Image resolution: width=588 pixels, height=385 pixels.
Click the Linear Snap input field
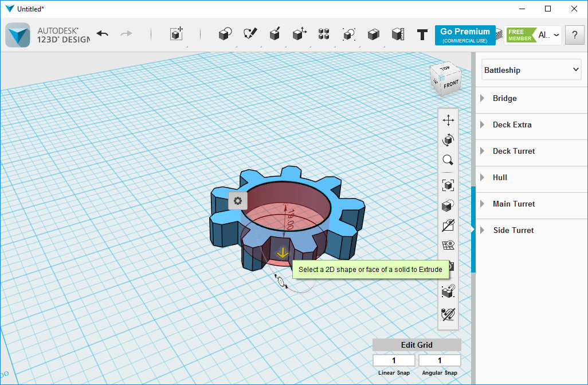394,360
